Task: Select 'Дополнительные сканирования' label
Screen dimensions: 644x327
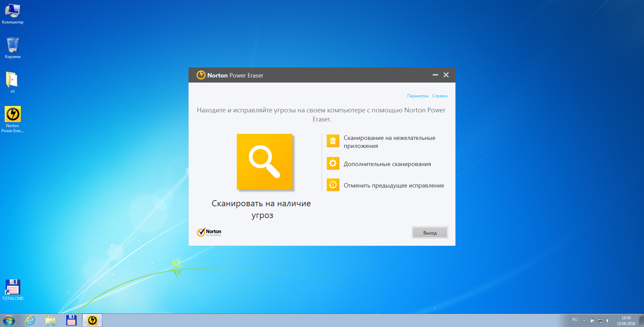Action: coord(387,164)
